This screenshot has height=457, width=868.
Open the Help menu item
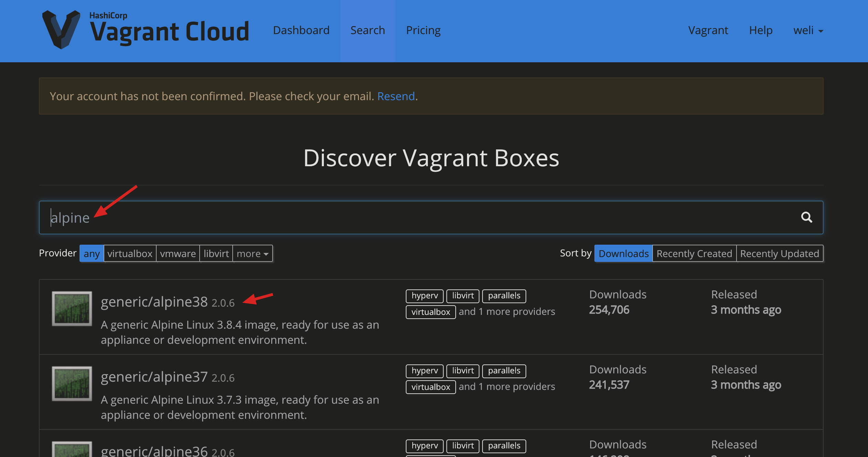click(x=761, y=30)
